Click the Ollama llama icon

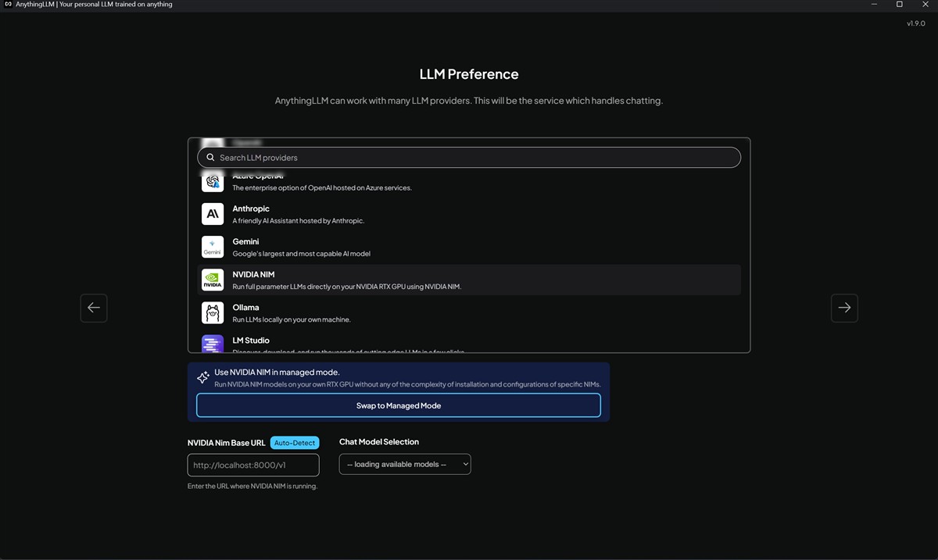213,312
